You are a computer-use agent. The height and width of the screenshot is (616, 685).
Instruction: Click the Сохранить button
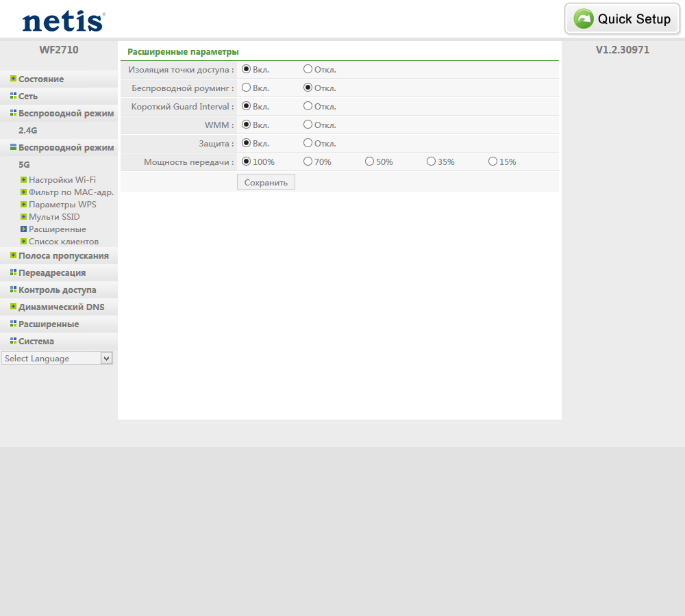tap(266, 182)
